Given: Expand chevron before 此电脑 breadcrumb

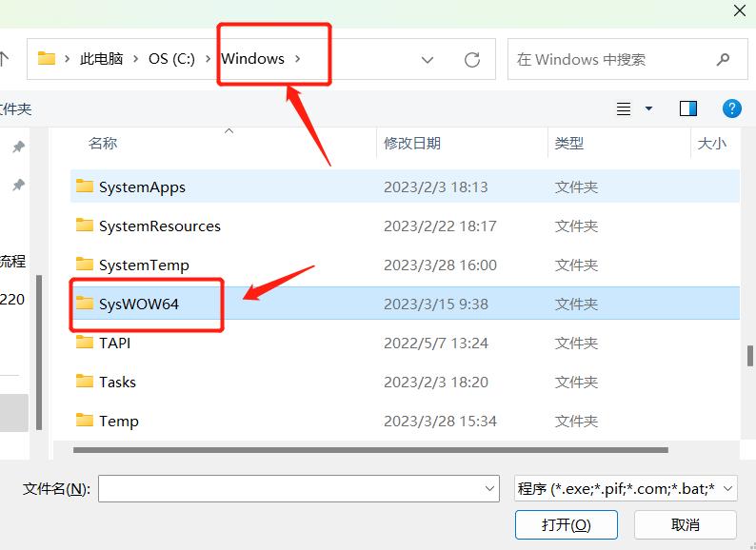Looking at the screenshot, I should click(67, 59).
